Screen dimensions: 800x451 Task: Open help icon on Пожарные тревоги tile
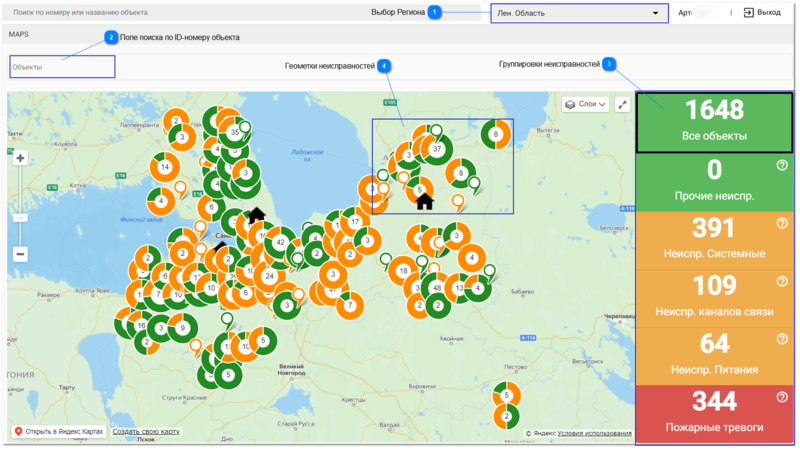click(782, 397)
